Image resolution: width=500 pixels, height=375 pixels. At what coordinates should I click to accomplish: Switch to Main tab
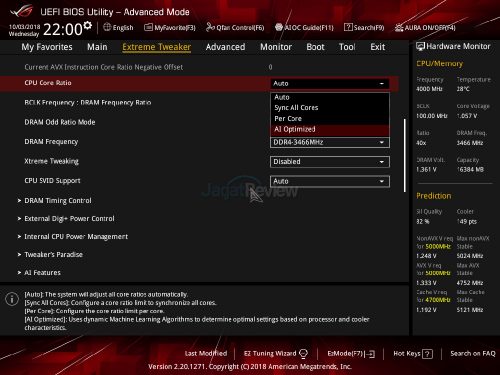pyautogui.click(x=97, y=47)
